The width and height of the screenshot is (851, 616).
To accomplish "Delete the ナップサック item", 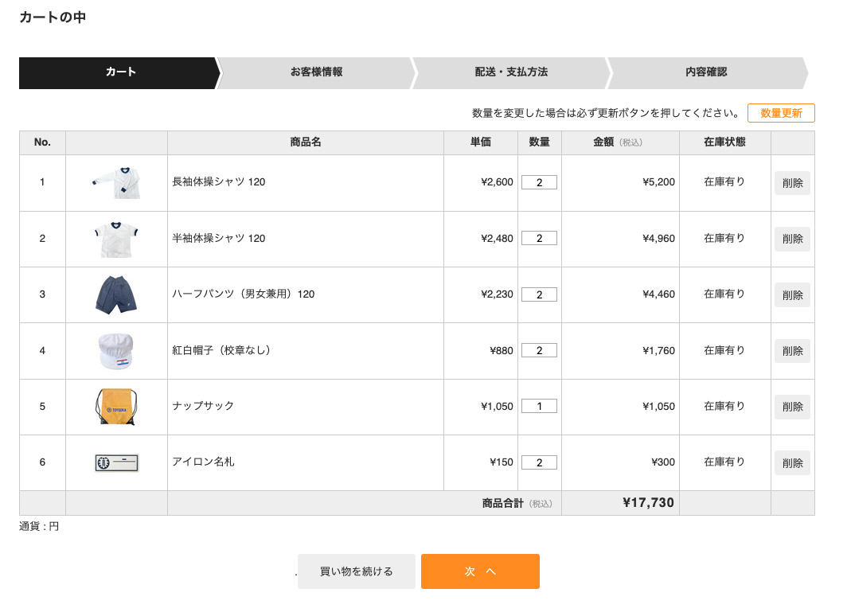I will coord(792,407).
